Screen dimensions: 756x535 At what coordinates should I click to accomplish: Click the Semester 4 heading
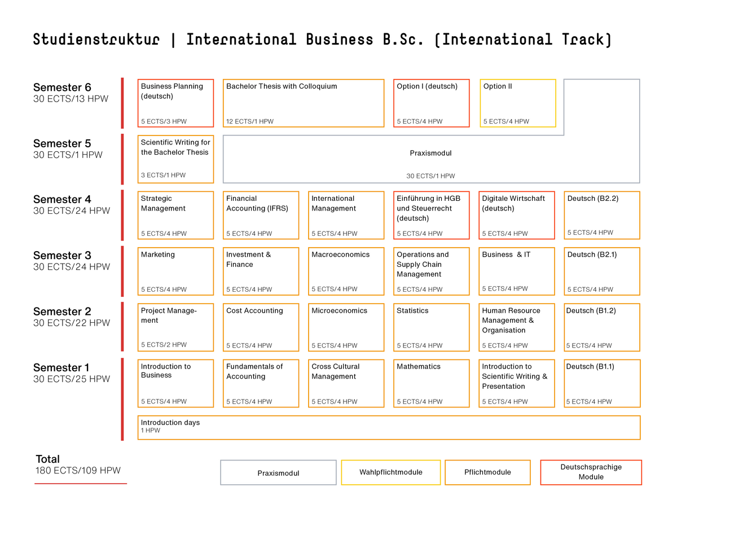pos(62,199)
